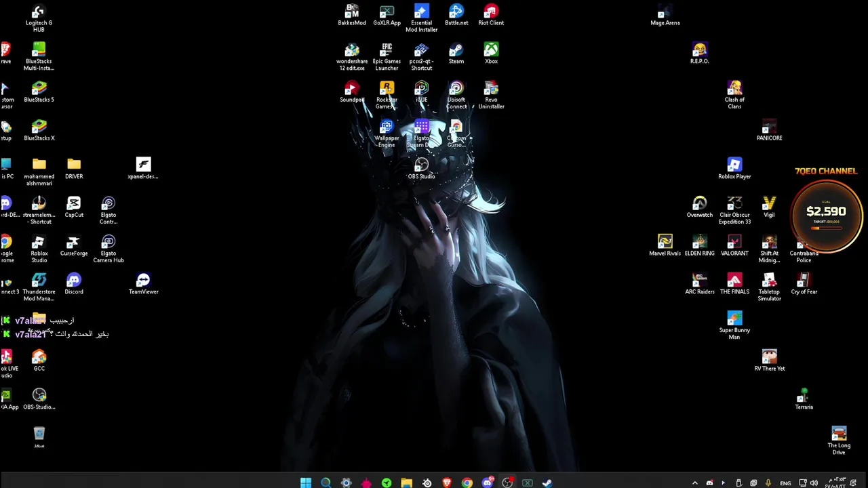Open Roblox Studio icon
Image resolution: width=868 pixels, height=488 pixels.
coord(39,249)
